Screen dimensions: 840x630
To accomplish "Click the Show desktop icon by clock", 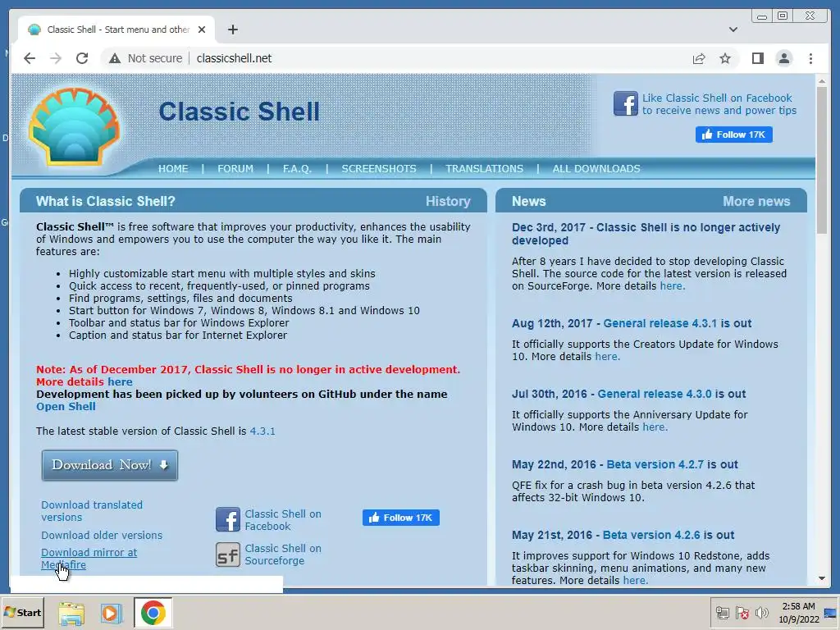I will coord(831,612).
